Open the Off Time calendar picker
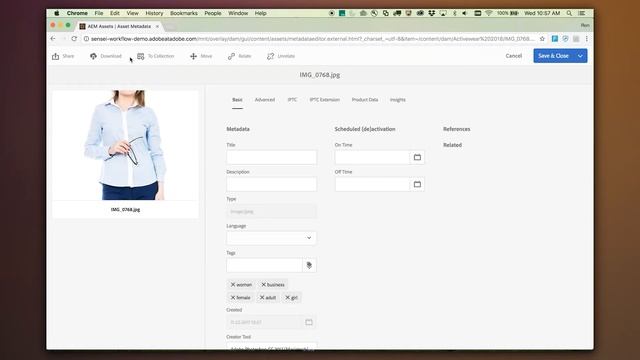Screen dimensions: 640x360 [x=417, y=184]
